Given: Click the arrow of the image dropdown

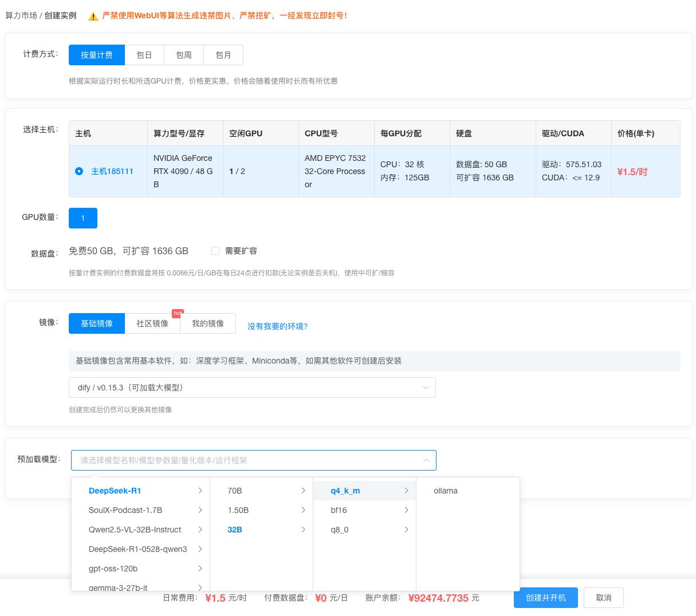Looking at the screenshot, I should (x=426, y=388).
